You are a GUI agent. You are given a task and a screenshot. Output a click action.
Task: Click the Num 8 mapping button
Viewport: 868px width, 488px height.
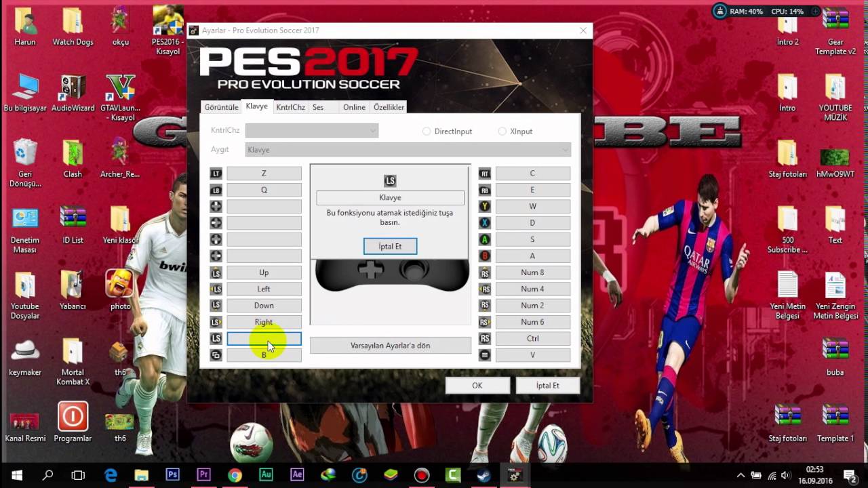533,272
